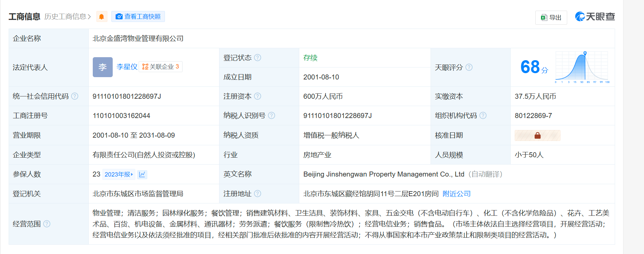This screenshot has width=644, height=254.
Task: Click help icon next to 注册资本
Action: click(x=258, y=96)
